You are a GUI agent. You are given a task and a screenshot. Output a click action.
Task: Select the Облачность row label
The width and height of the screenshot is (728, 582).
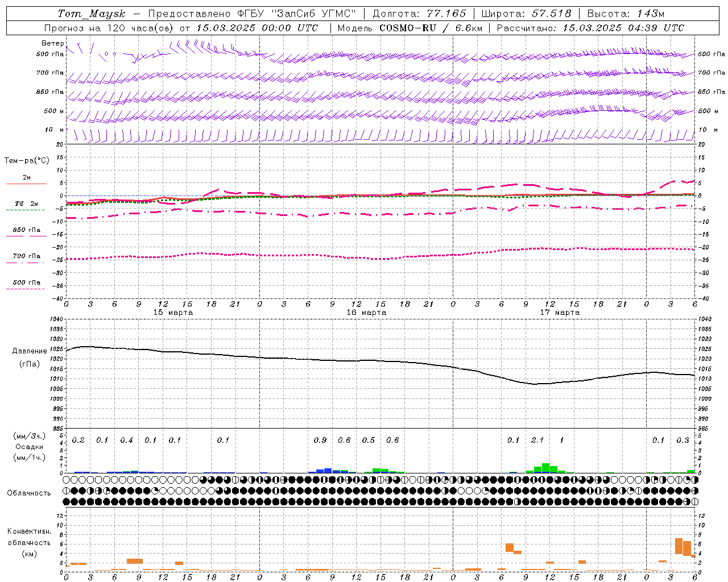(x=29, y=493)
